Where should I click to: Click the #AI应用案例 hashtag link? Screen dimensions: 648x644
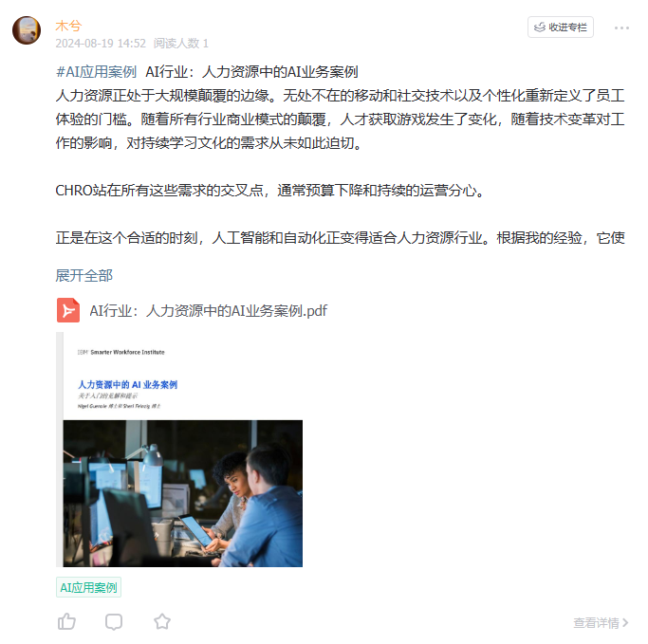click(x=96, y=72)
